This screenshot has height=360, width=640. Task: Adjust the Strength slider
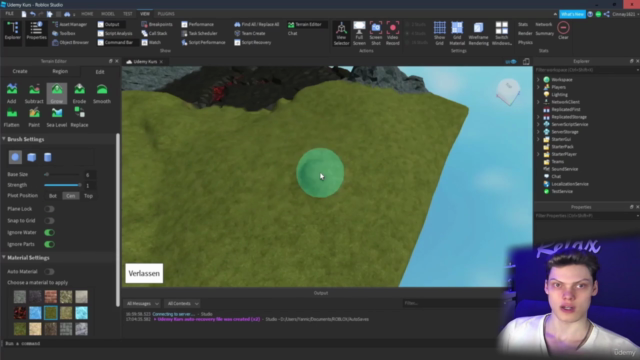pyautogui.click(x=62, y=185)
